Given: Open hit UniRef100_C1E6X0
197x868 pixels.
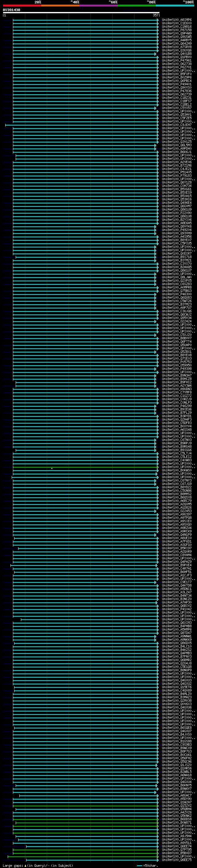Looking at the screenshot, I should 176,23.
